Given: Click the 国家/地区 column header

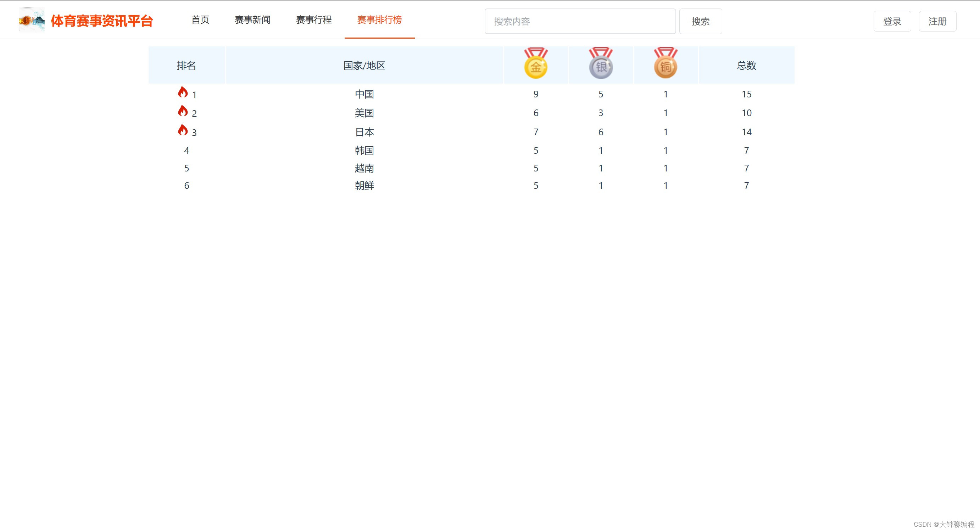Looking at the screenshot, I should (364, 65).
